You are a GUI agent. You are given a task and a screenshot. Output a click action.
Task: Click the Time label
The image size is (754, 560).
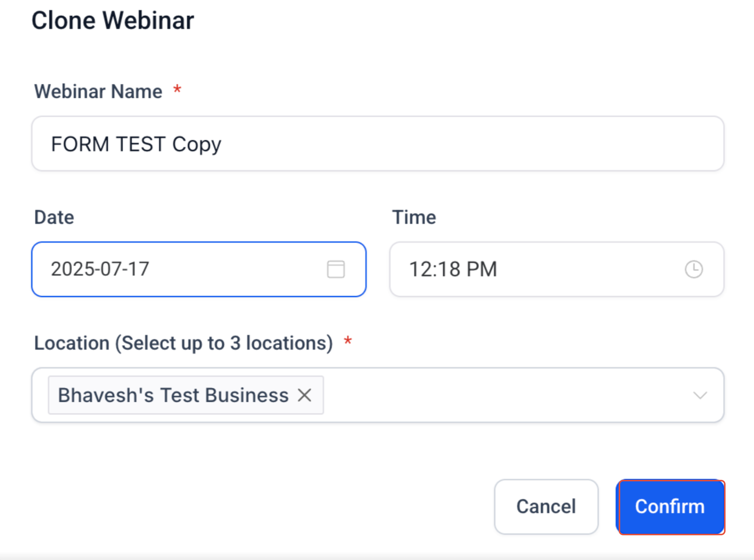414,217
